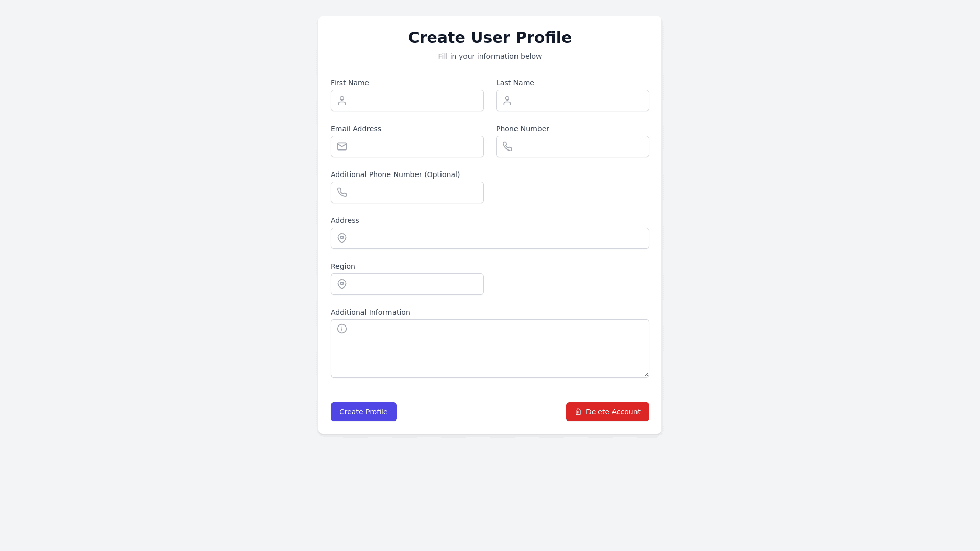The height and width of the screenshot is (551, 980).
Task: Click the person icon in Last Name field
Action: coord(507,101)
